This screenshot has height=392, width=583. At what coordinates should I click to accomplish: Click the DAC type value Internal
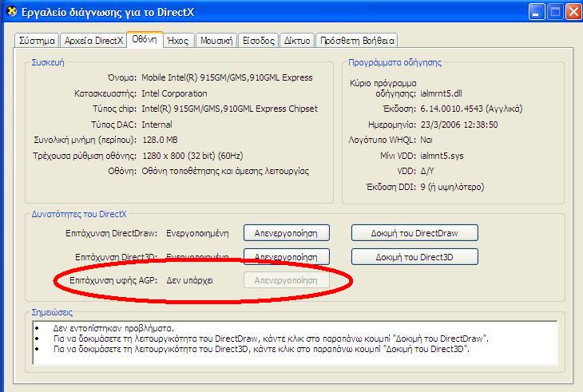(157, 125)
